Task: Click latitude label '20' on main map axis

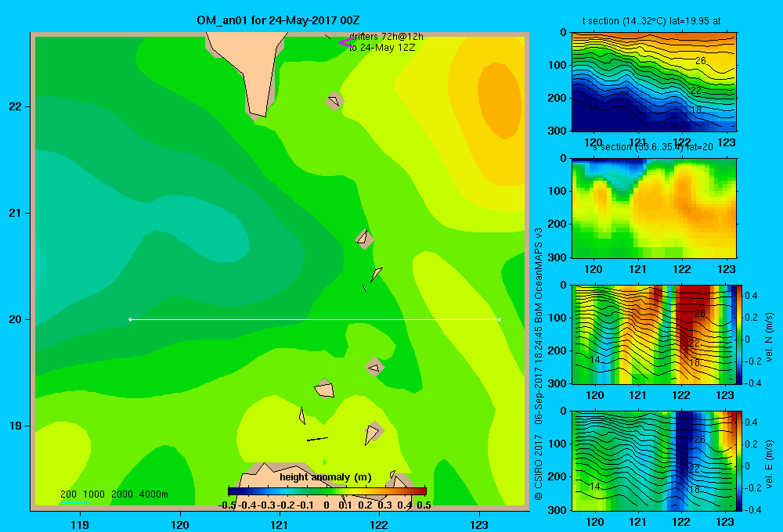Action: click(x=15, y=319)
